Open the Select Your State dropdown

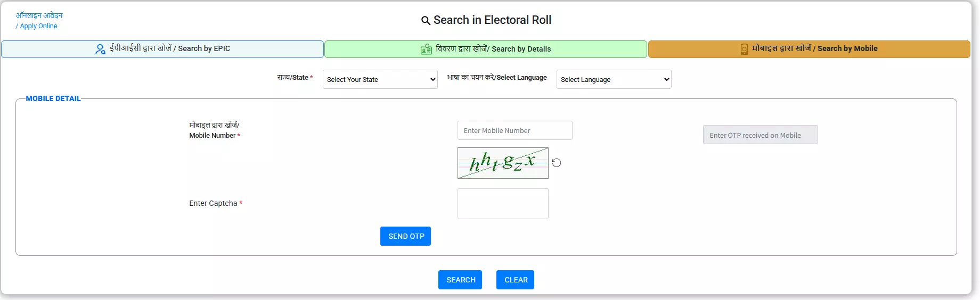380,79
